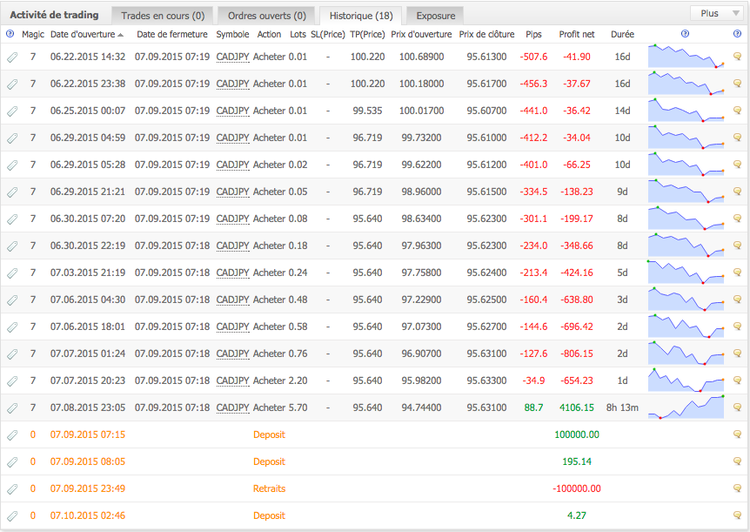The width and height of the screenshot is (750, 532).
Task: Open the mini chart for the 06.30.2015 07:20 trade
Action: pos(686,219)
